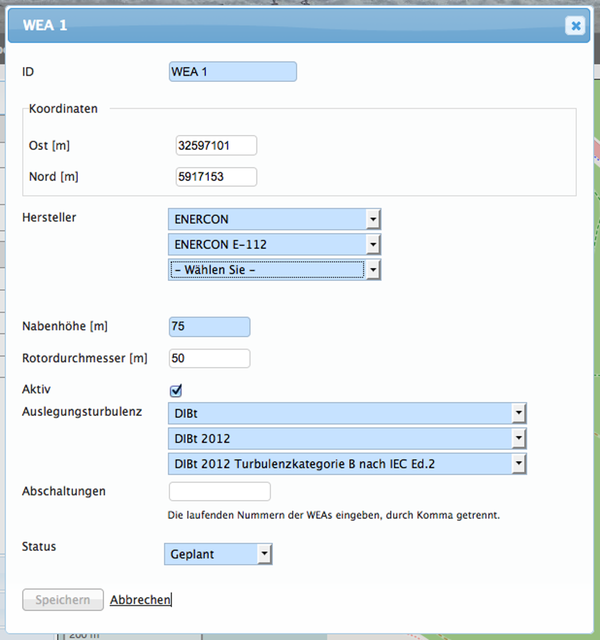Focus the Nord [m] coordinate field

(x=216, y=177)
